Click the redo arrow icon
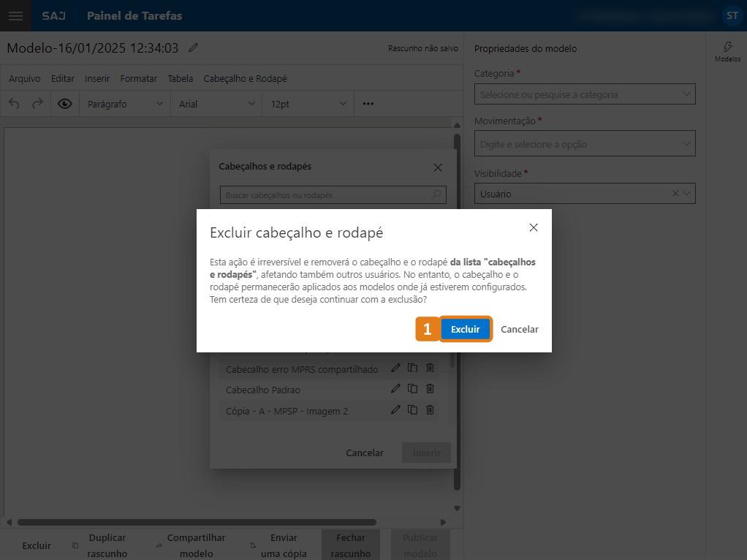This screenshot has height=560, width=747. click(37, 104)
